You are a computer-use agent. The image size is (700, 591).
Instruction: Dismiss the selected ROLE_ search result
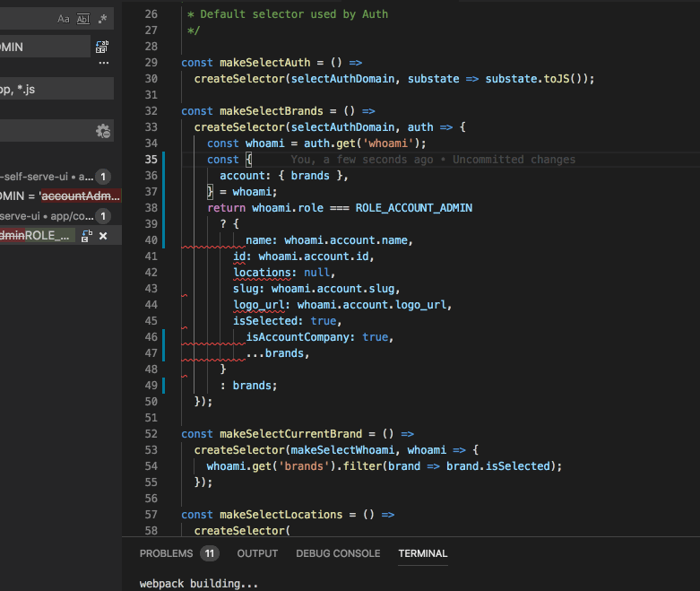103,236
